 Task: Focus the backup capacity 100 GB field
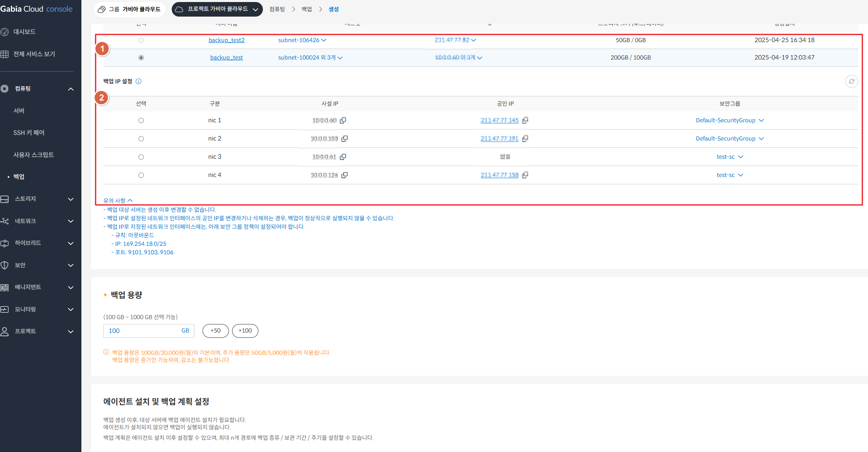[149, 330]
